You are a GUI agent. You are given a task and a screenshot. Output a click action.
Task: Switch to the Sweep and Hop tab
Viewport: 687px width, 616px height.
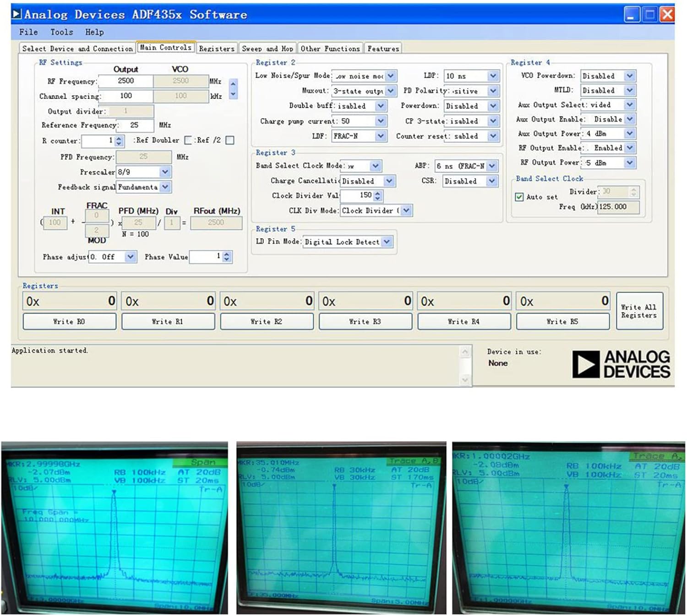(268, 49)
